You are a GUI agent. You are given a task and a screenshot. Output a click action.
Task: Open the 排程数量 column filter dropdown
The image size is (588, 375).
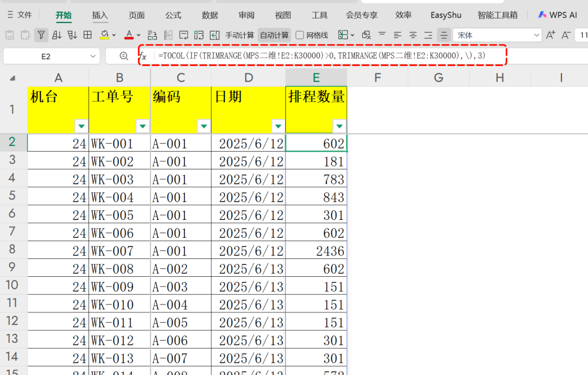(339, 126)
